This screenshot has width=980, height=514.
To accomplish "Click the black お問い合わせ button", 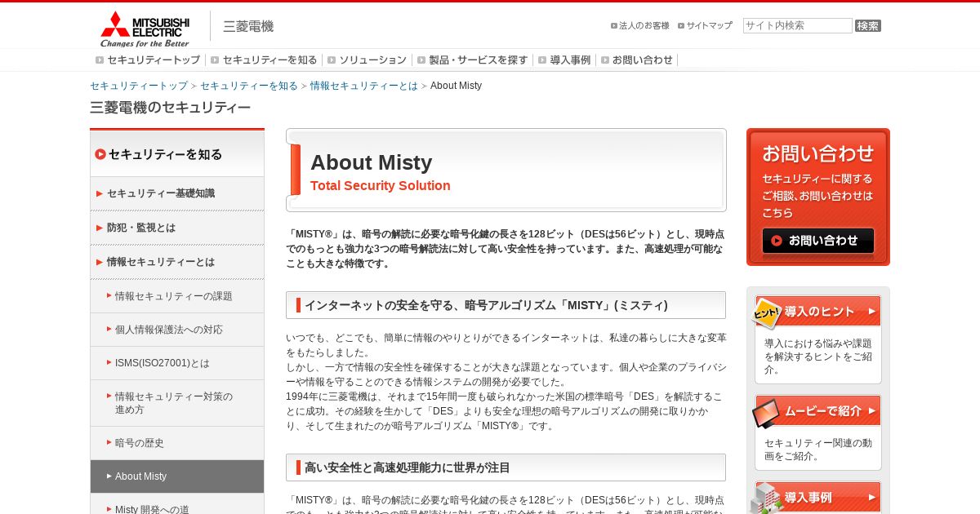I will click(x=818, y=241).
